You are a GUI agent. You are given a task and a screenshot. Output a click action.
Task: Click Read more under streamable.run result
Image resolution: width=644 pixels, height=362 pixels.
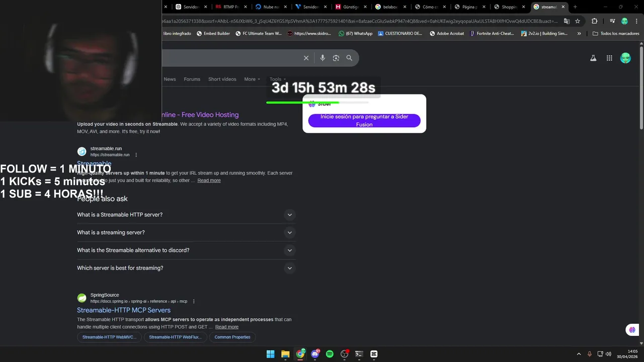point(209,180)
